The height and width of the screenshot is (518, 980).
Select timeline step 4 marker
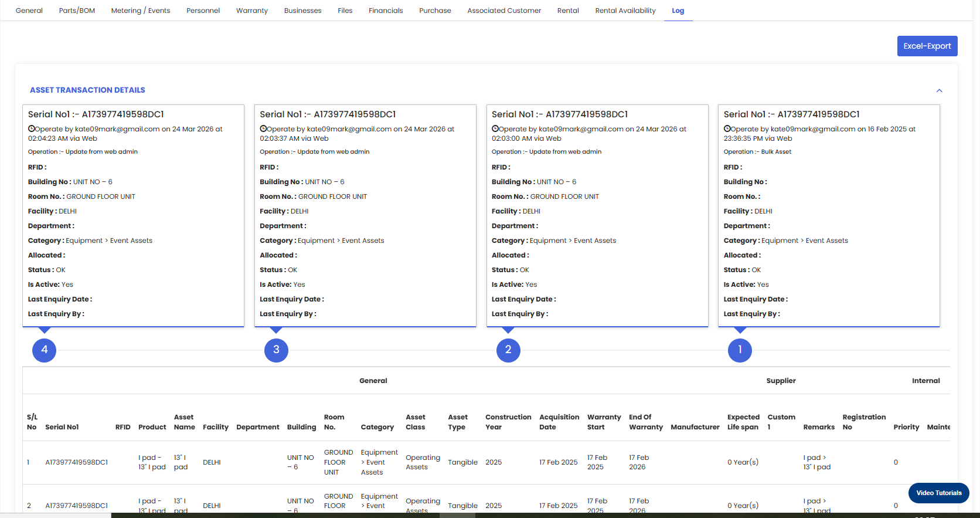(45, 350)
